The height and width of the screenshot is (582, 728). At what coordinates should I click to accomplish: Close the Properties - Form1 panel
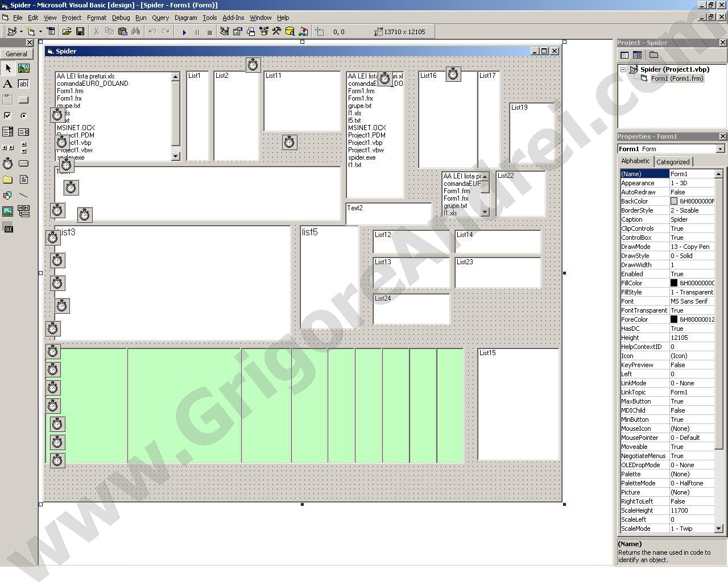723,136
